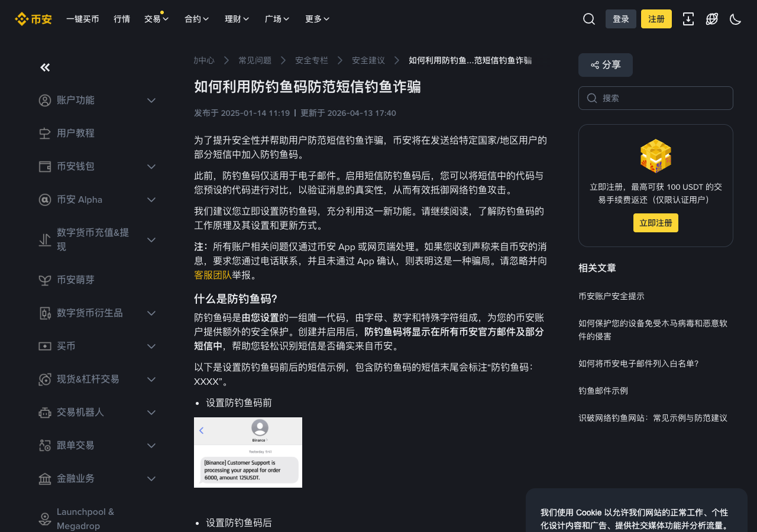
Task: Open 更多 dropdown menu
Action: [318, 19]
